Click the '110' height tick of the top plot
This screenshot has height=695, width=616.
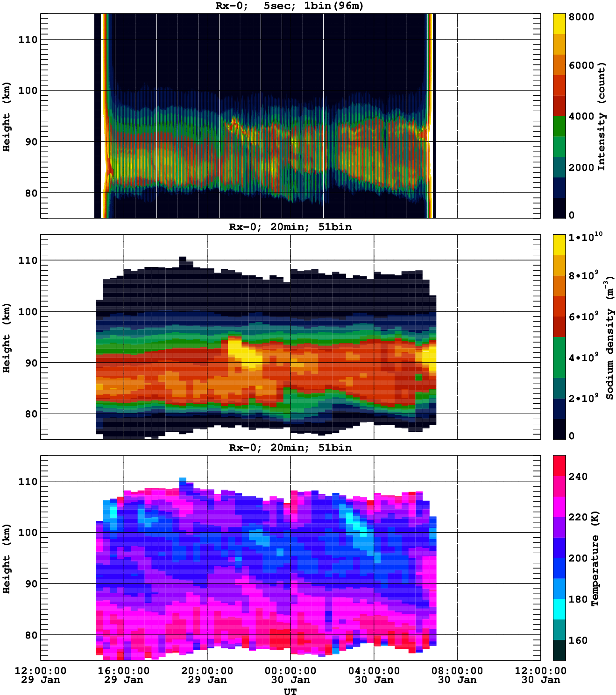[x=28, y=40]
